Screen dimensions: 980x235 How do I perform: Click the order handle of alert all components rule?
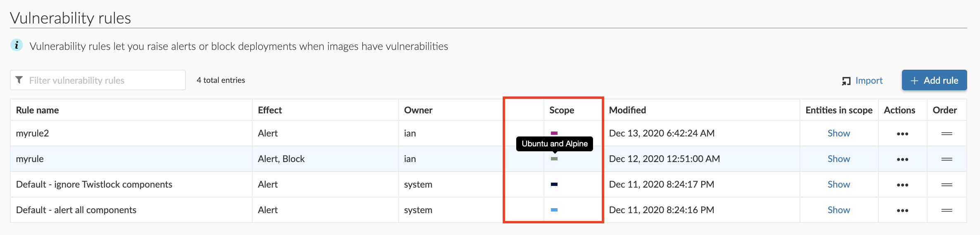pos(947,210)
